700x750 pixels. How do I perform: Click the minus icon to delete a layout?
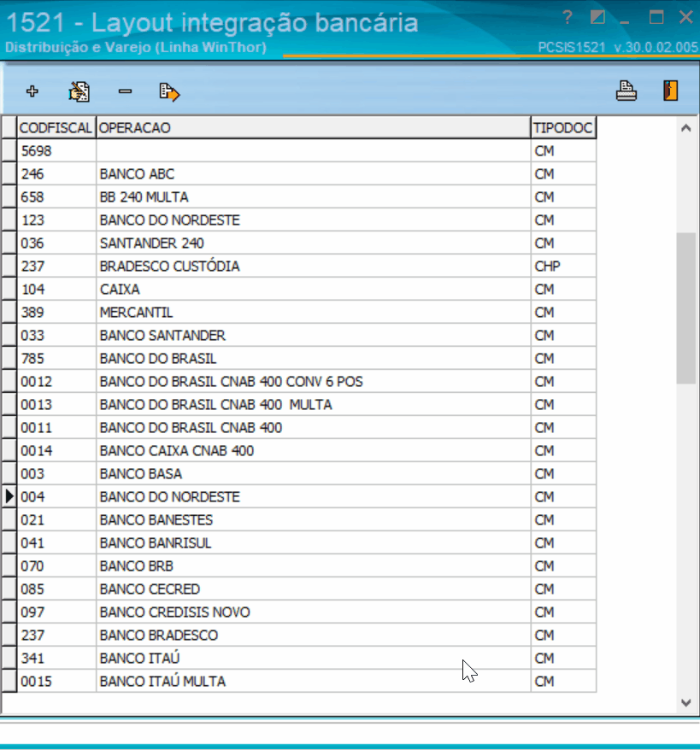pos(125,91)
